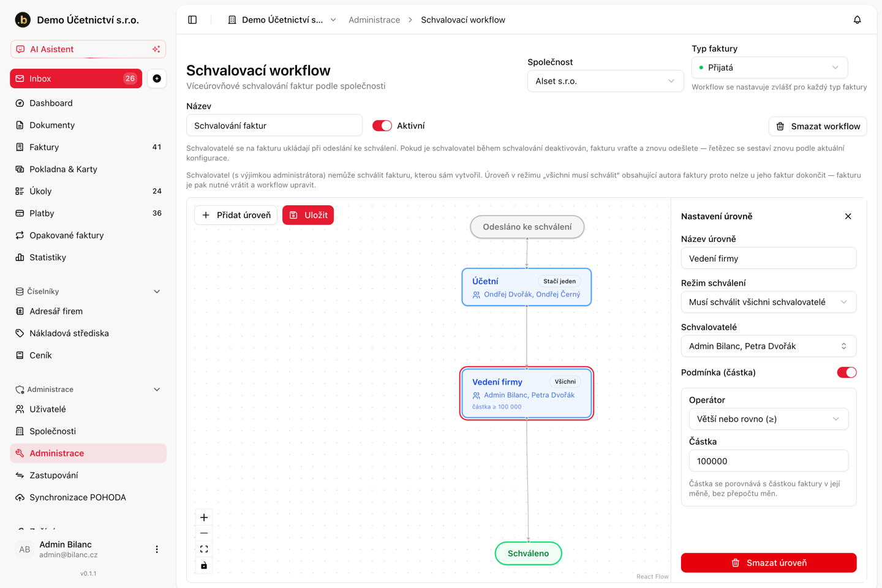Click Název úrovně input field

click(769, 258)
